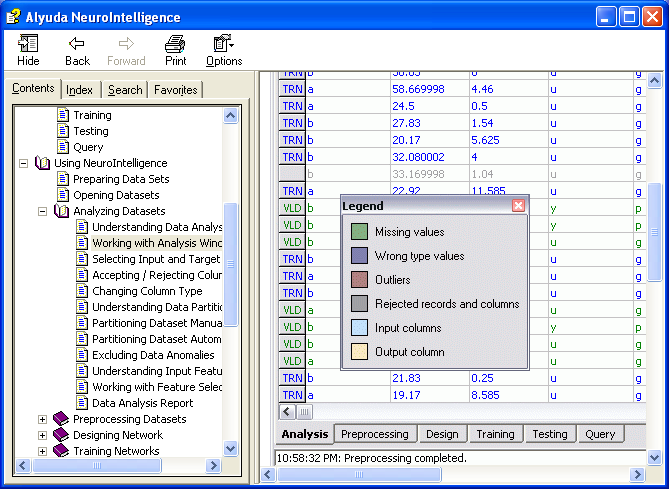This screenshot has height=489, width=669.
Task: Switch to the Favorites tab
Action: [175, 90]
